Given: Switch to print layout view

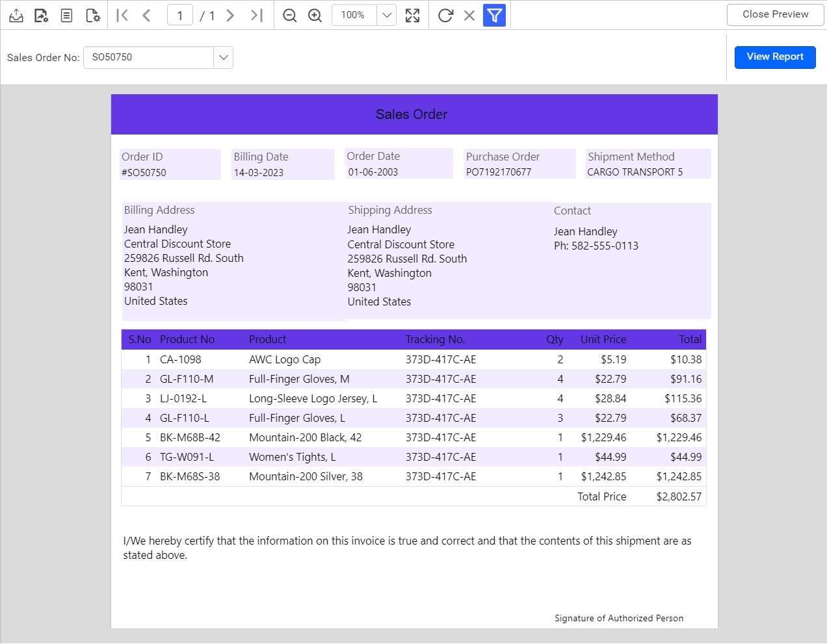Looking at the screenshot, I should [66, 15].
